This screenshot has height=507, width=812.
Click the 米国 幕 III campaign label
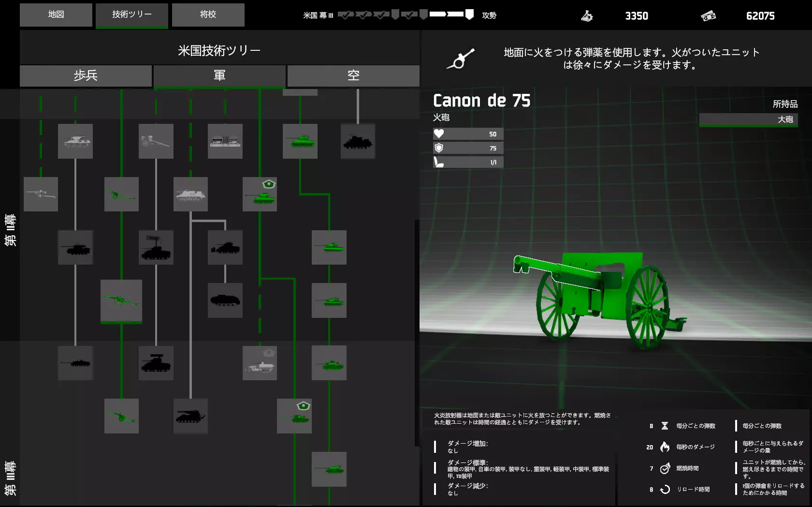coord(318,15)
